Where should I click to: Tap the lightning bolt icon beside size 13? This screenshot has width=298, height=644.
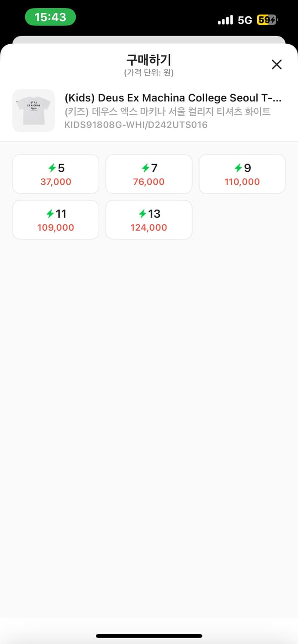pyautogui.click(x=142, y=213)
